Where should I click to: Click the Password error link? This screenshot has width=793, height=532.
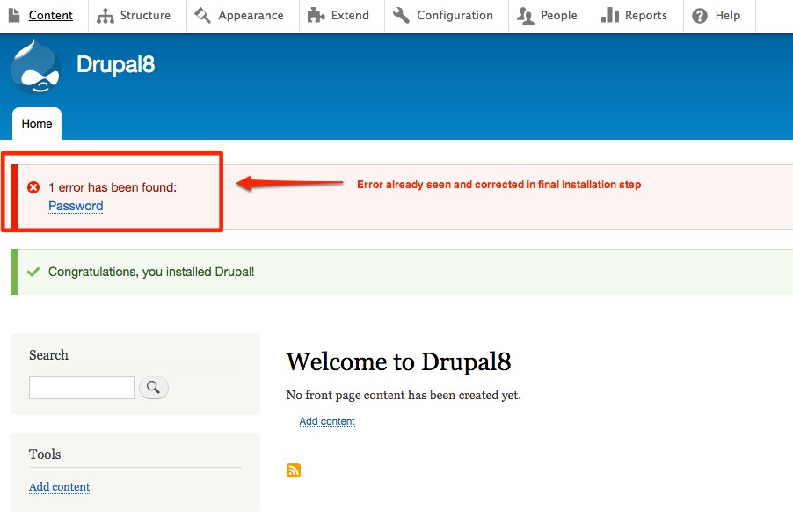[76, 207]
